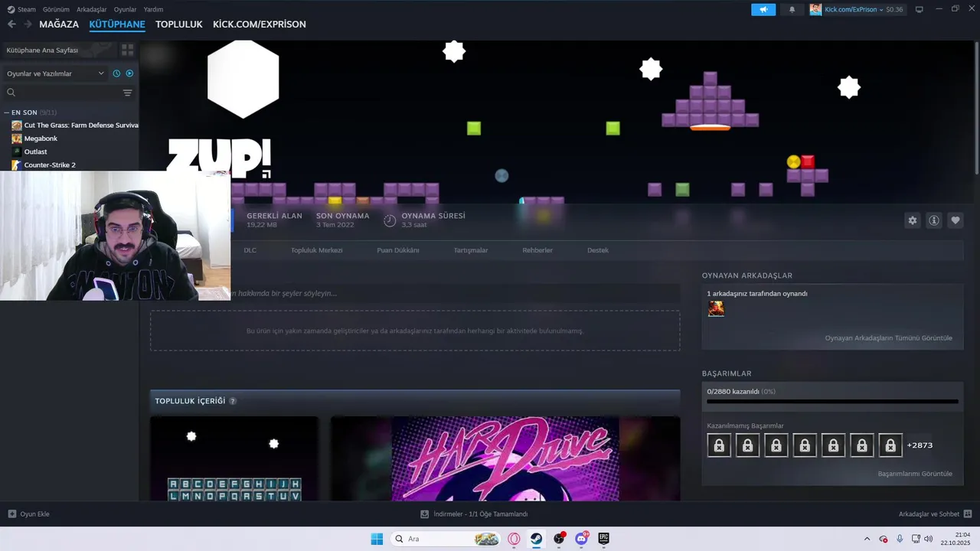
Task: Open the alphabet community screenshot thumbnail
Action: coord(234,458)
